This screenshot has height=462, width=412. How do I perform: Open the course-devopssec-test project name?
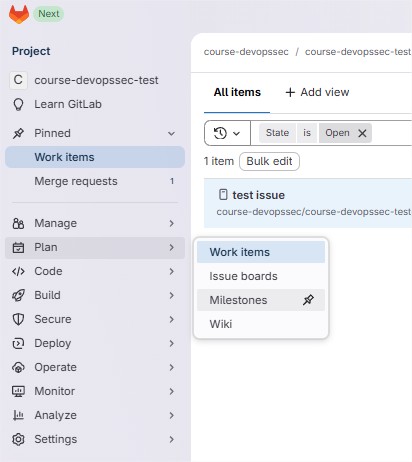click(x=96, y=80)
